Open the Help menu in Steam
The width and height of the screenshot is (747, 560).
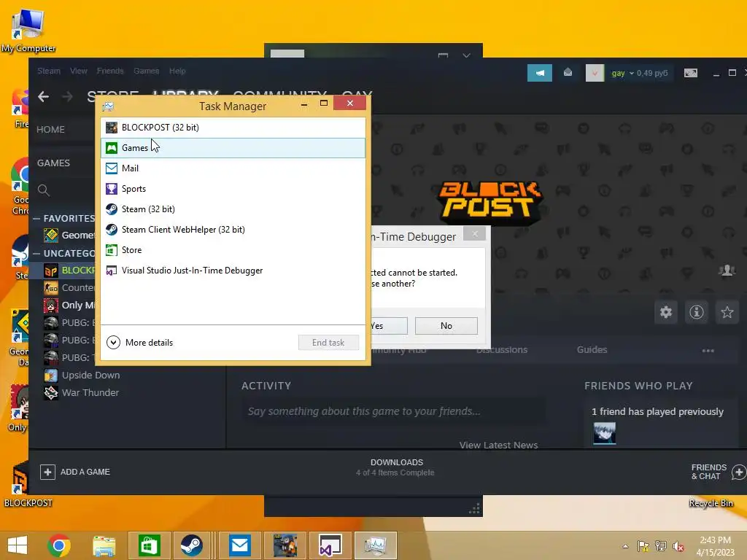[177, 71]
